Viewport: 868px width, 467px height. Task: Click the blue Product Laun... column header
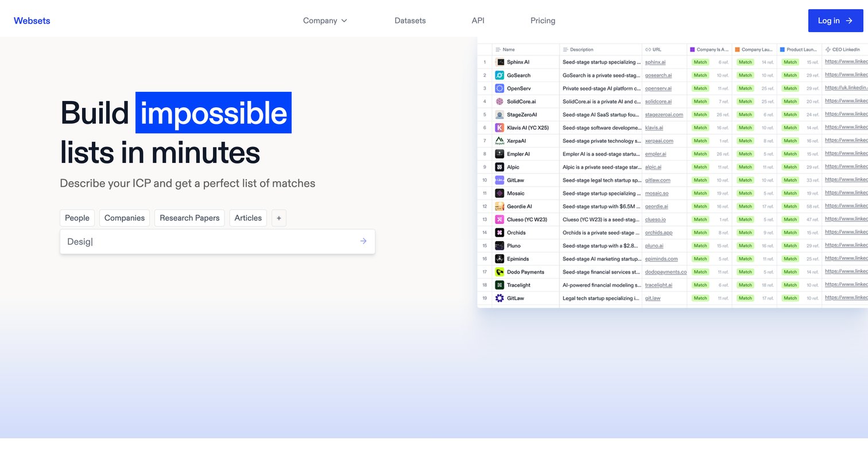click(799, 50)
